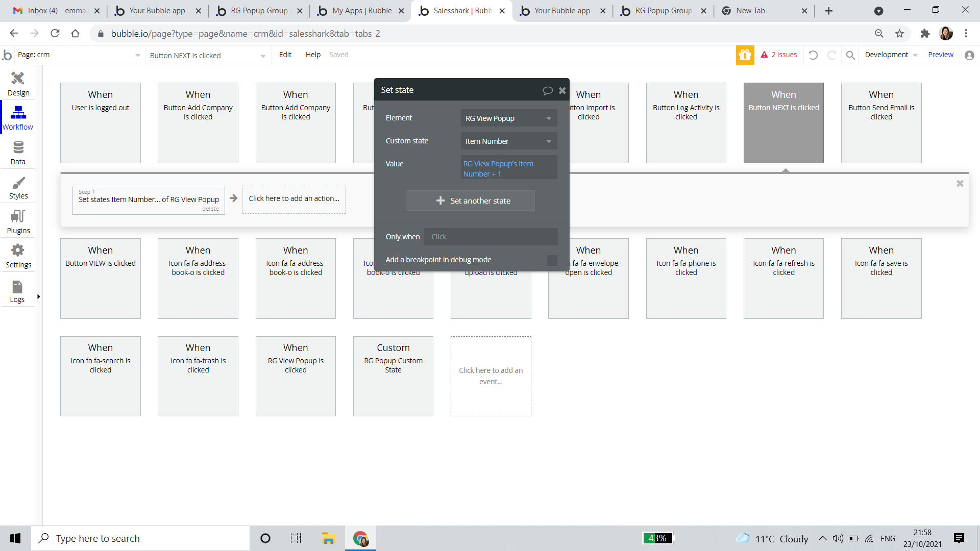Viewport: 980px width, 551px height.
Task: Click the Preview link
Action: 940,55
